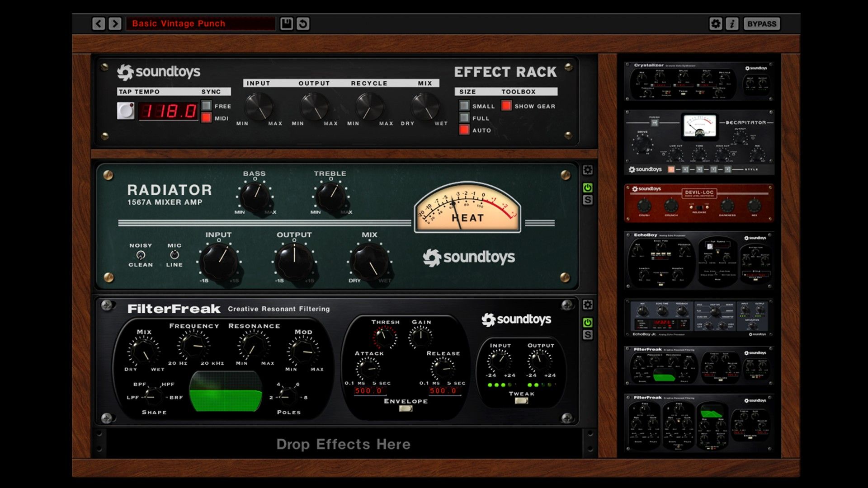Select Decapitator thumbnail in toolbox

click(699, 142)
